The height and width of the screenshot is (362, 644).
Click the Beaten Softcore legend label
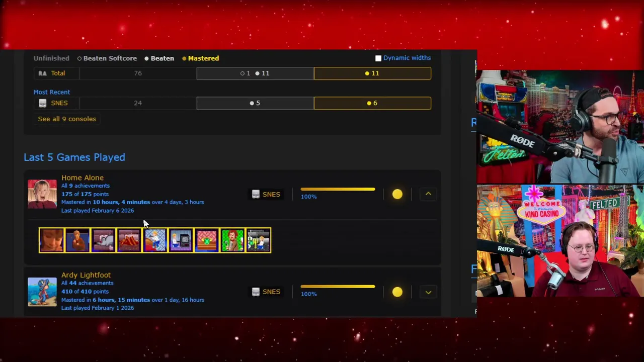point(107,58)
